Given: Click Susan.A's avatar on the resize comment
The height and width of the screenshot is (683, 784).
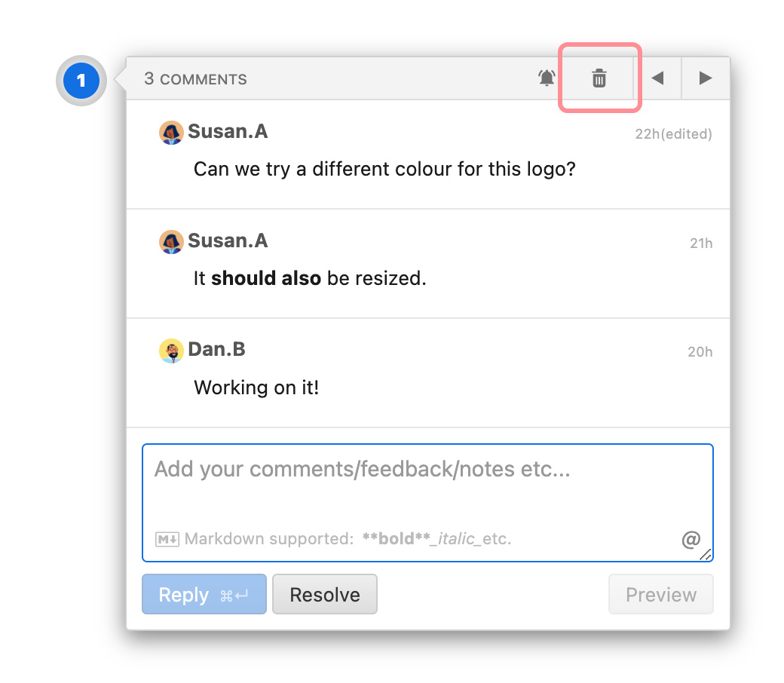Looking at the screenshot, I should 172,242.
